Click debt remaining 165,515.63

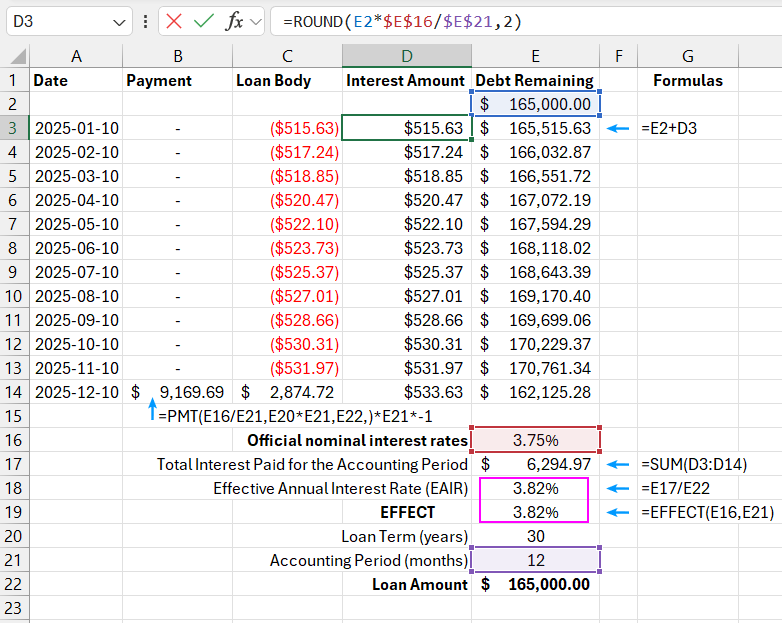point(535,128)
